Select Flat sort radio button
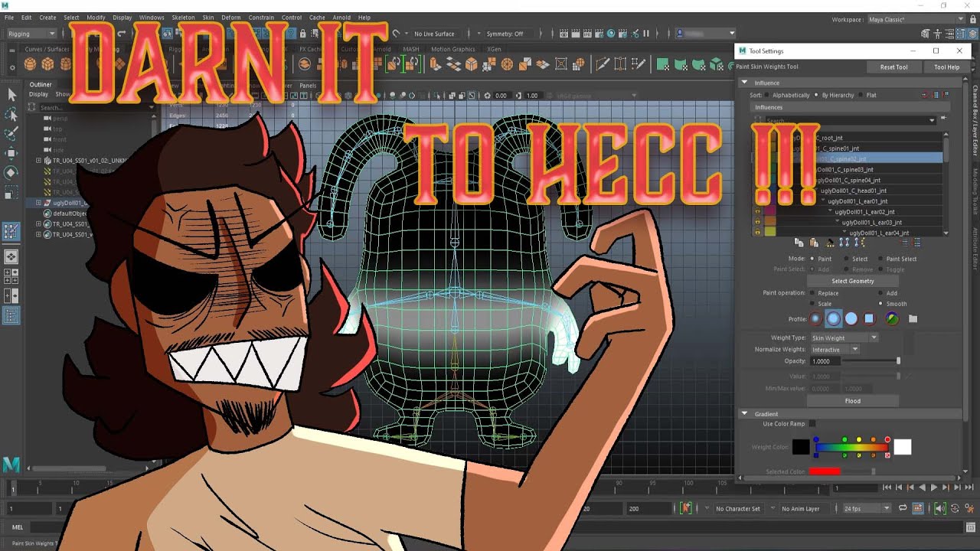Screen dimensions: 980x551 click(x=861, y=95)
